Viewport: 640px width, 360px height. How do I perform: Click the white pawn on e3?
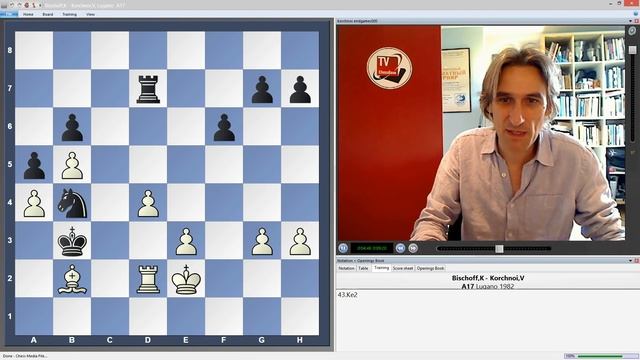(186, 241)
